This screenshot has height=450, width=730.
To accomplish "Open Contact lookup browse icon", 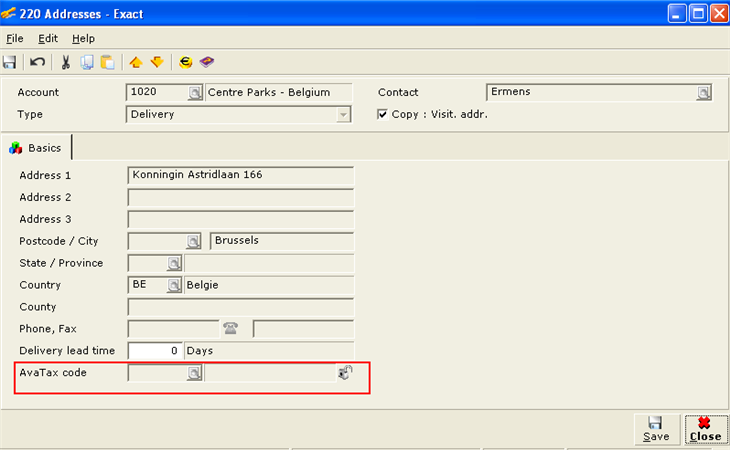I will coord(704,93).
